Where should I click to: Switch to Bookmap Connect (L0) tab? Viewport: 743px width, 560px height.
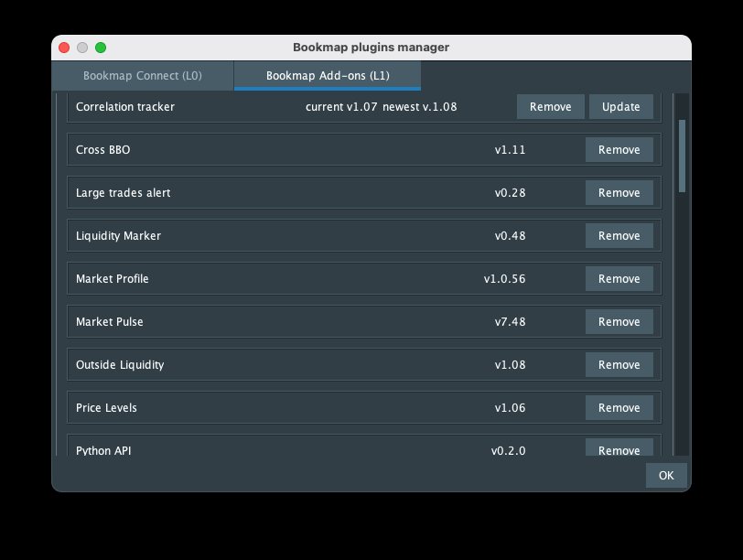coord(142,75)
